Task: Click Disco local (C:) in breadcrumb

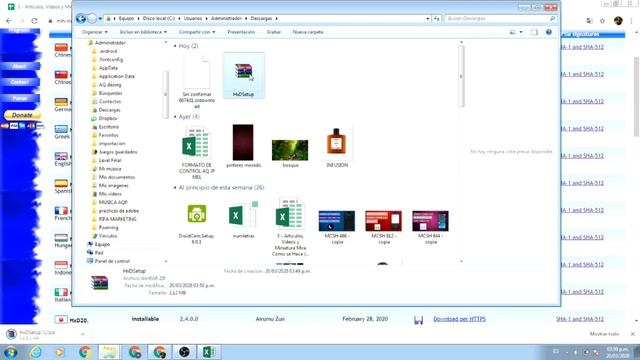Action: click(159, 18)
